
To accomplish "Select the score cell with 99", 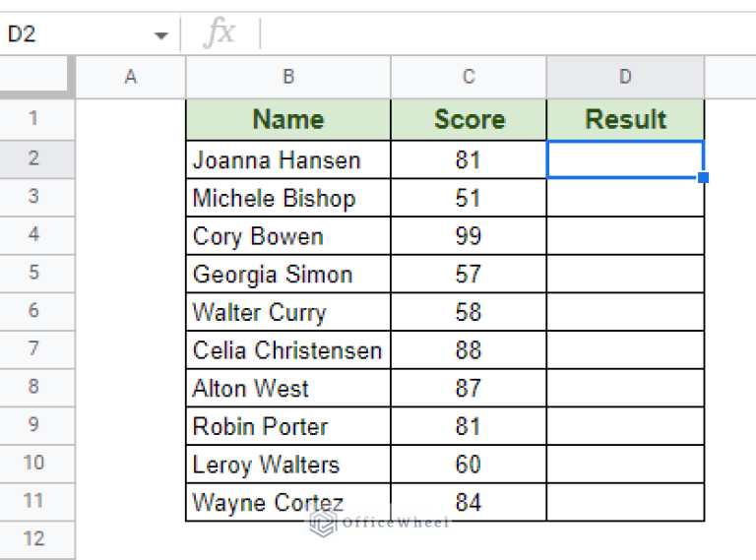I will [469, 236].
